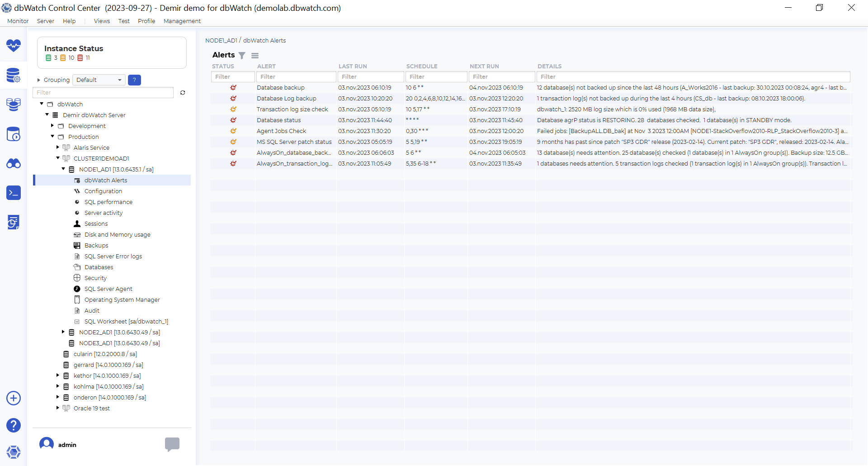Open the database scheduler clock sidebar icon
Image resolution: width=868 pixels, height=466 pixels.
pos(14,134)
